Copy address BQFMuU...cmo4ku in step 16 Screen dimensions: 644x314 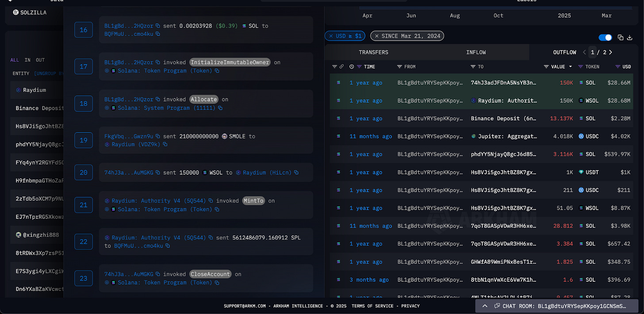coord(158,34)
